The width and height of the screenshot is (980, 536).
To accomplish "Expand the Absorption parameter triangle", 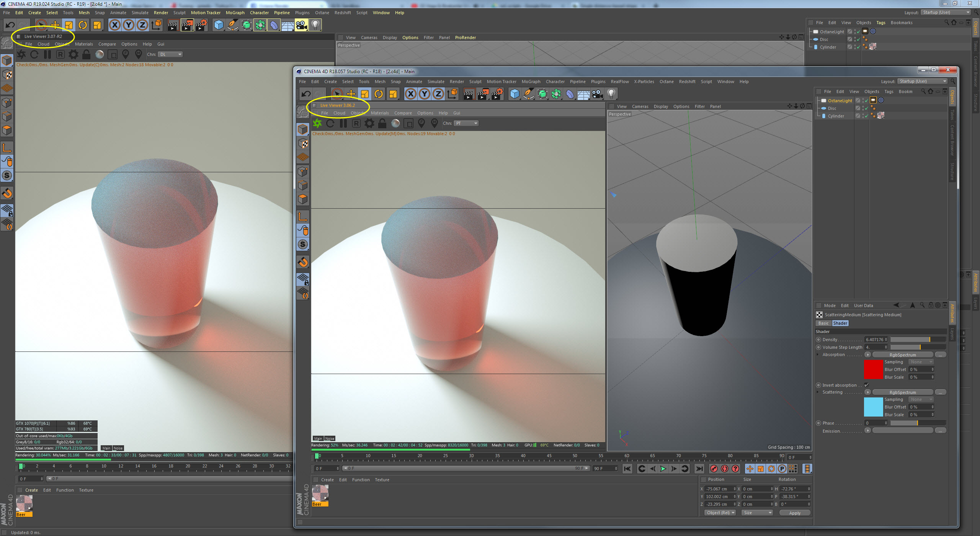I will [818, 355].
